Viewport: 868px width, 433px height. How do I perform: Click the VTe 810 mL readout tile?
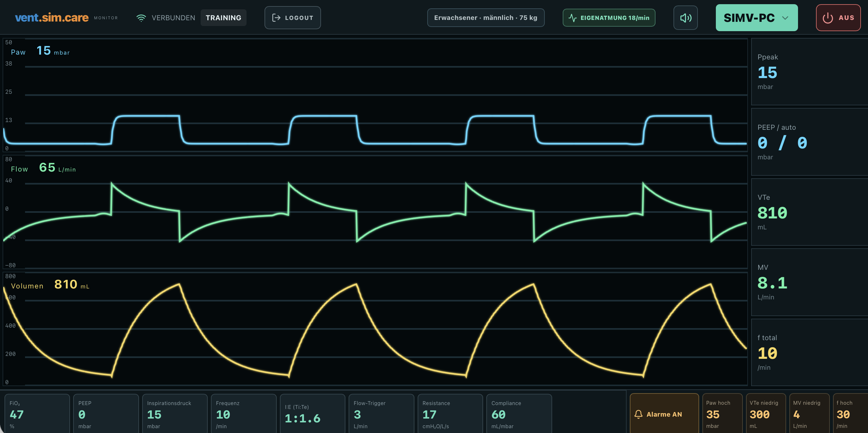click(x=810, y=212)
